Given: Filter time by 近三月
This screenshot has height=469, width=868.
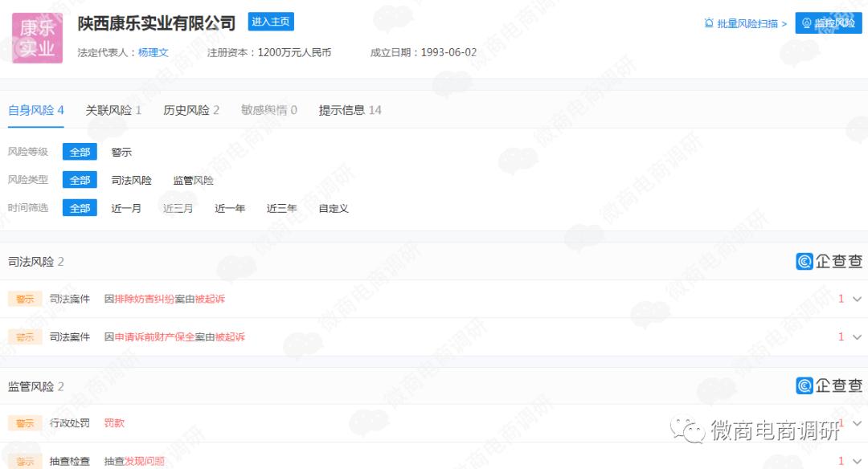Looking at the screenshot, I should point(178,209).
